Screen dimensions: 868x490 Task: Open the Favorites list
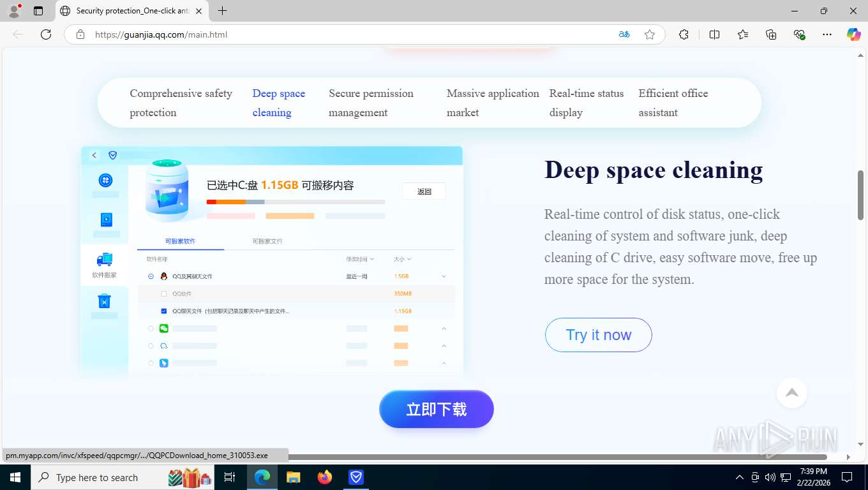point(743,34)
